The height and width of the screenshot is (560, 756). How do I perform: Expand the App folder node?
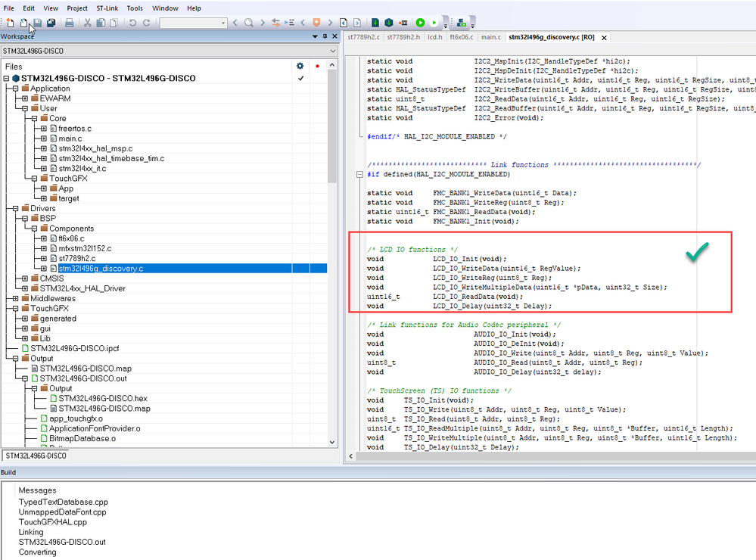(43, 188)
